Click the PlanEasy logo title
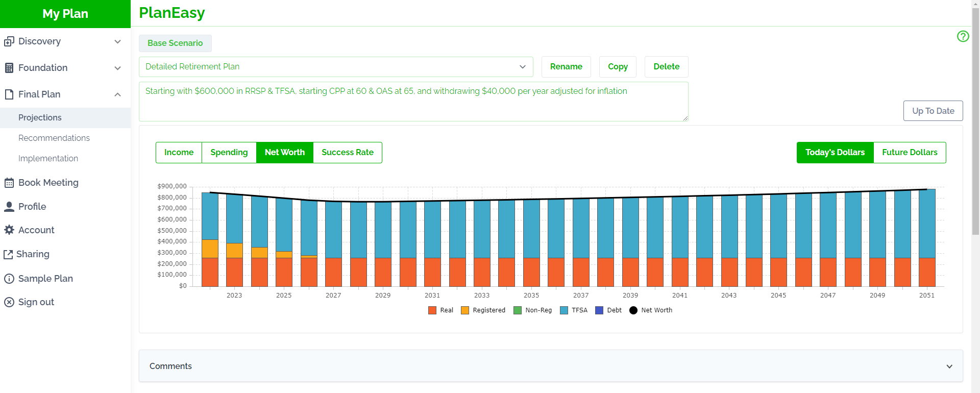 172,13
